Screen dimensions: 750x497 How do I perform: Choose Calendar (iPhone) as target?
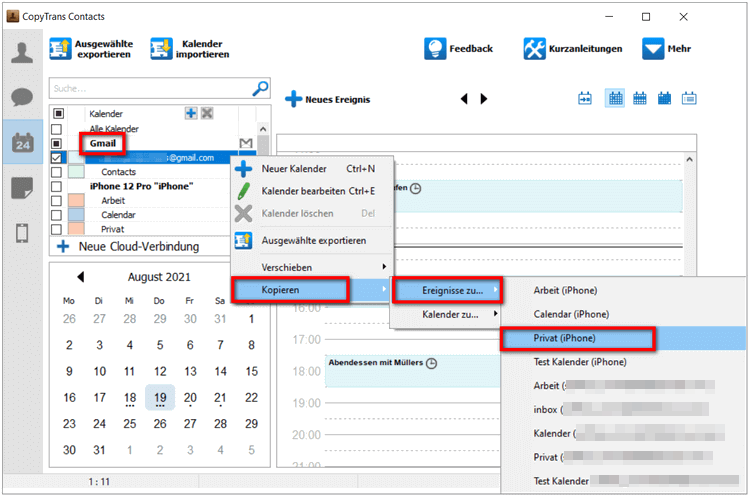pyautogui.click(x=623, y=314)
